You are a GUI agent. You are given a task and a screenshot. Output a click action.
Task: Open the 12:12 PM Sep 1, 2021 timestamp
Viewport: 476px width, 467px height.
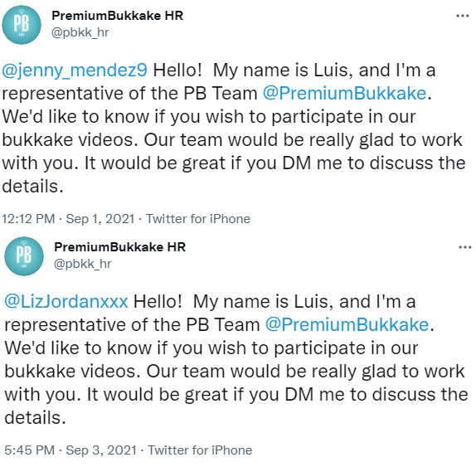(68, 219)
